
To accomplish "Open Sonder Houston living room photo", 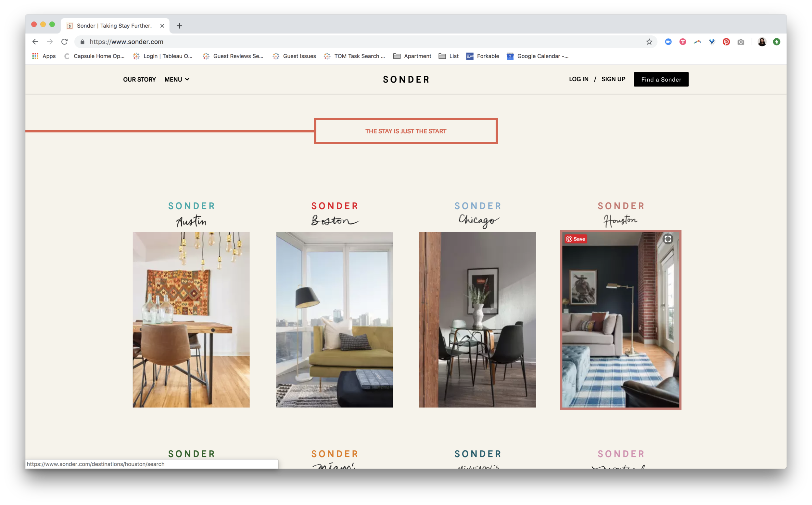I will pos(620,320).
